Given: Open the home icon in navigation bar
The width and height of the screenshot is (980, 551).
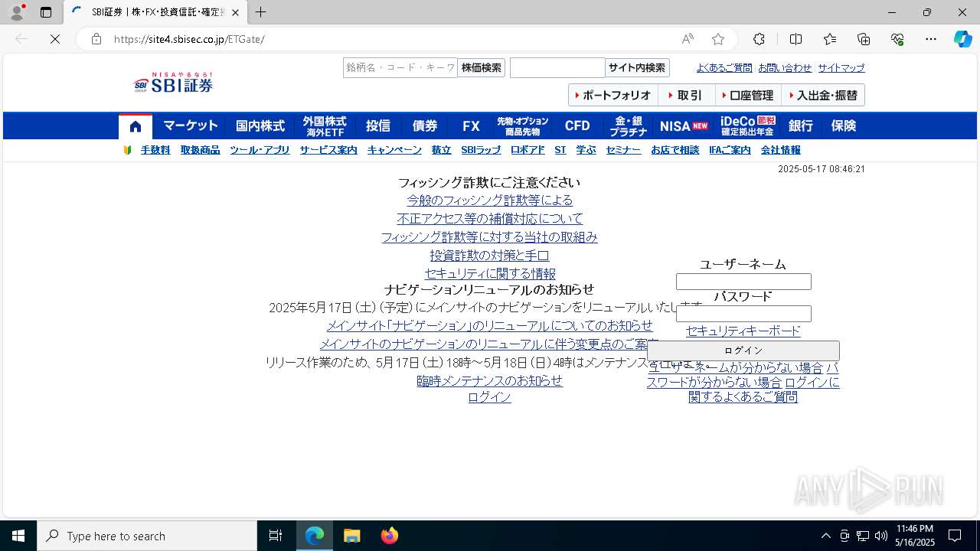Looking at the screenshot, I should click(136, 126).
